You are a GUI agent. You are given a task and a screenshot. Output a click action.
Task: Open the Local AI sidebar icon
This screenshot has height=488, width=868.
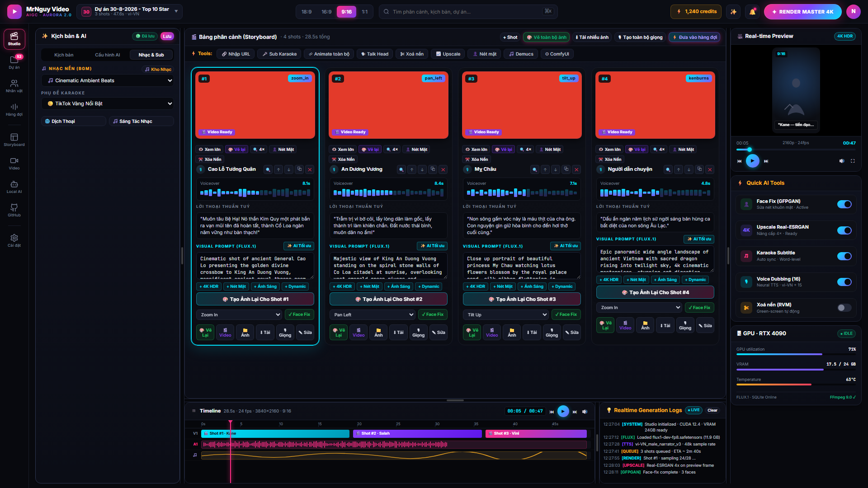(14, 187)
